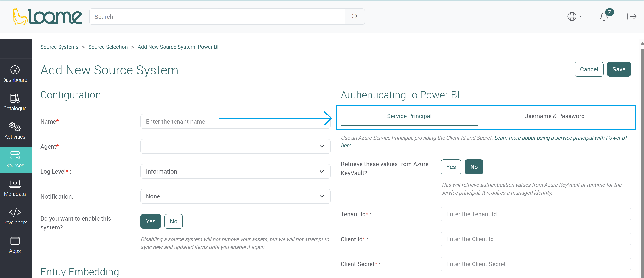Go to Source Systems breadcrumb
Image resolution: width=644 pixels, height=278 pixels.
click(x=59, y=47)
